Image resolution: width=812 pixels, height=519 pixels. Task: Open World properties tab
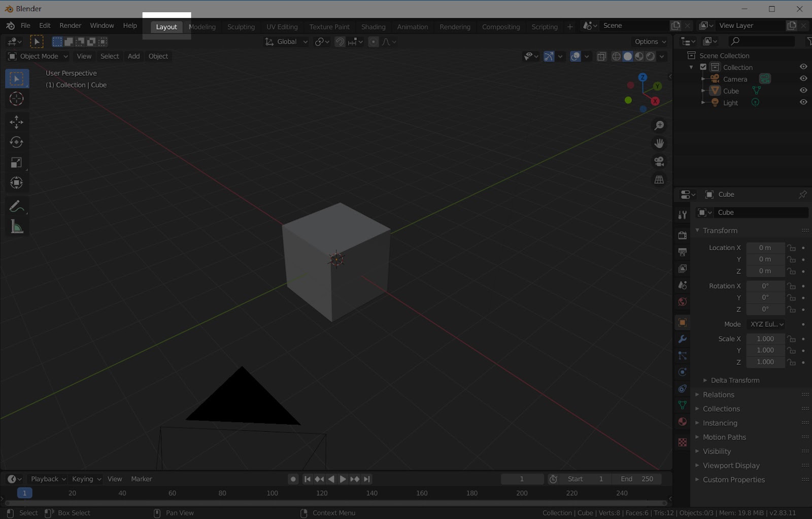(x=682, y=302)
